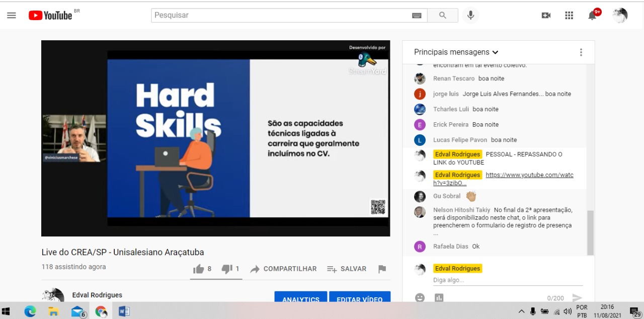Image resolution: width=644 pixels, height=319 pixels.
Task: Open the Edval Rodrigues channel name
Action: [97, 295]
